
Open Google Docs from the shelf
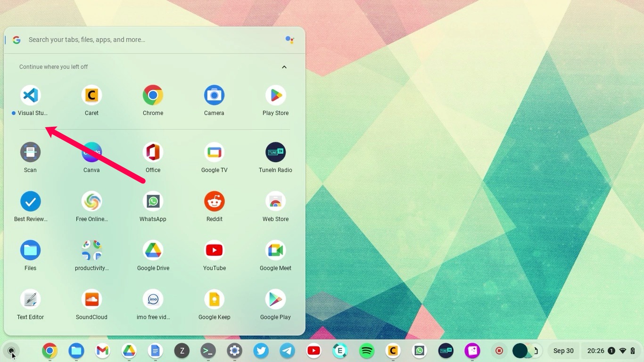155,351
